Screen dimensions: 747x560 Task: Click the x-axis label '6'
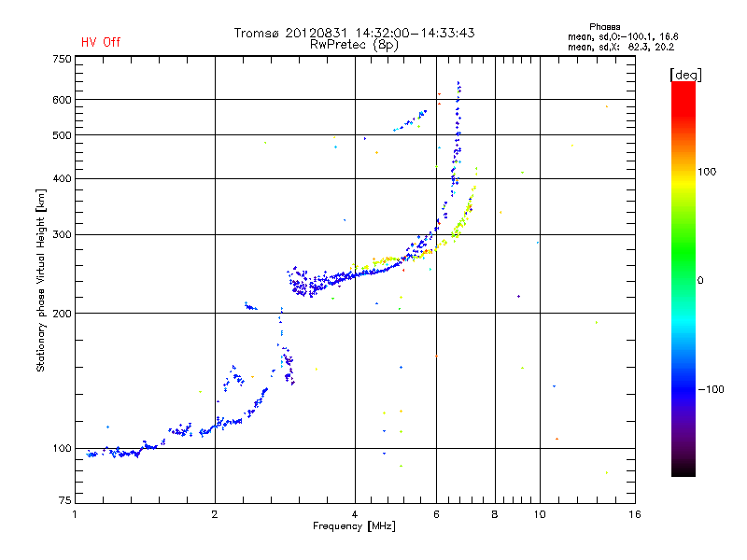pyautogui.click(x=436, y=514)
